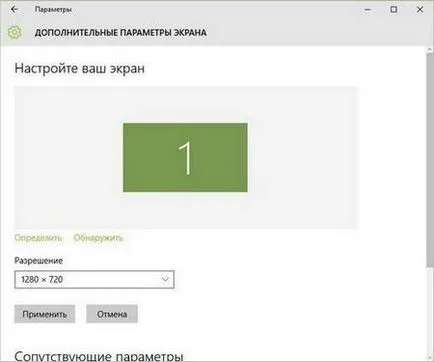This screenshot has width=434, height=362.
Task: Go back with the arrow icon
Action: point(14,10)
